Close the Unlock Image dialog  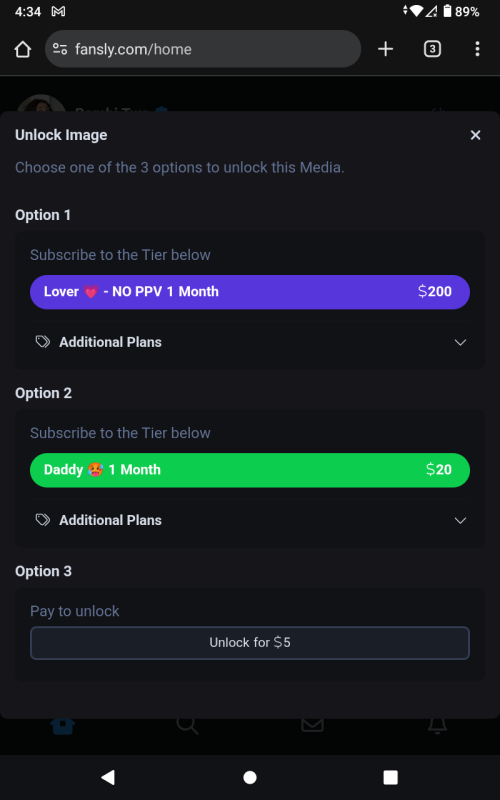point(475,135)
